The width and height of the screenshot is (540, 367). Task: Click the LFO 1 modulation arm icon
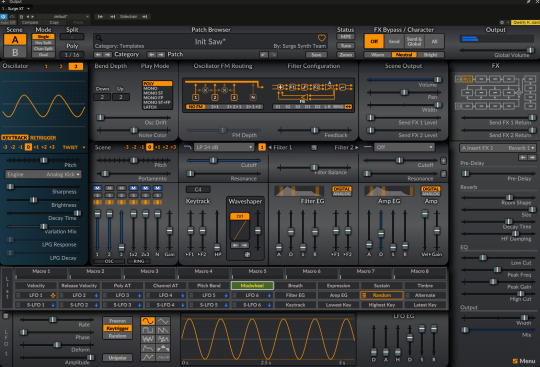point(53,295)
